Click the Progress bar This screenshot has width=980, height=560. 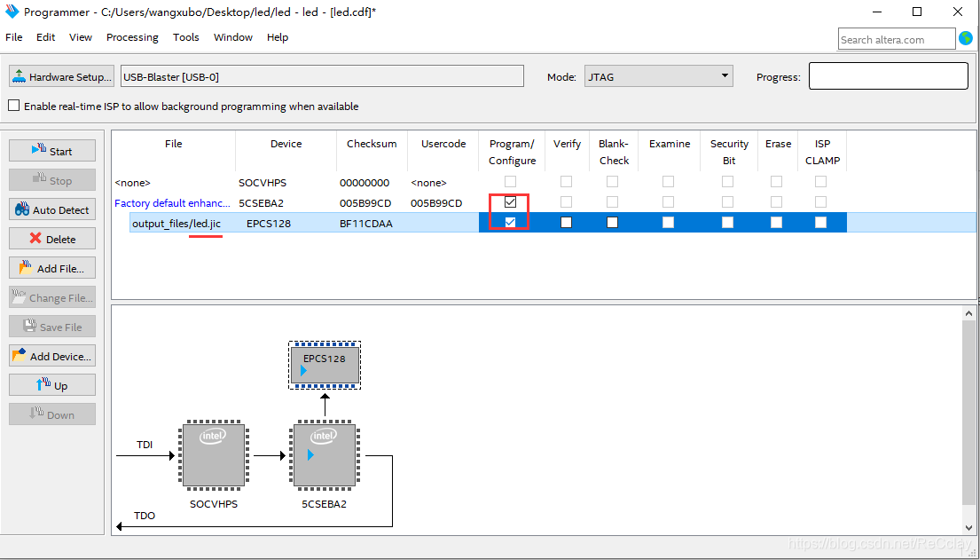click(x=888, y=75)
